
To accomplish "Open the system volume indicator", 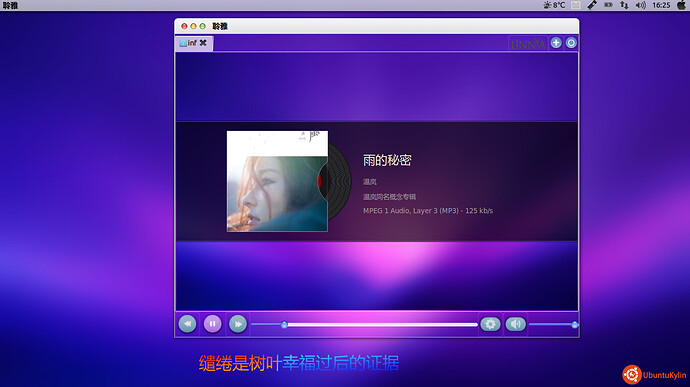I will [x=641, y=5].
